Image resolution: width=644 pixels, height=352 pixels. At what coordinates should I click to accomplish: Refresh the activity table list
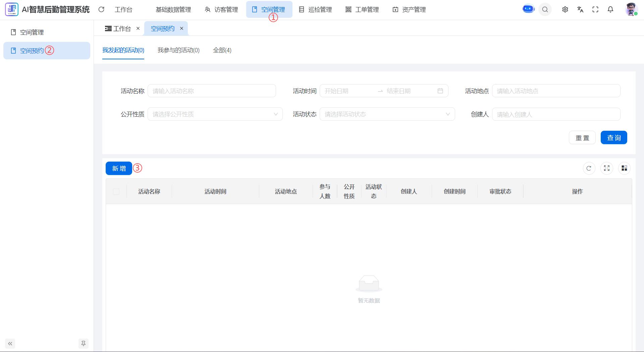coord(589,168)
